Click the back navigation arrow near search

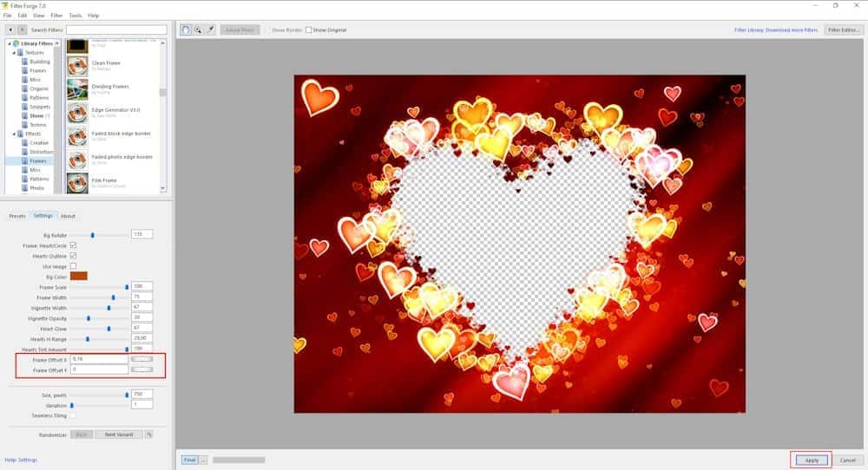(10, 30)
